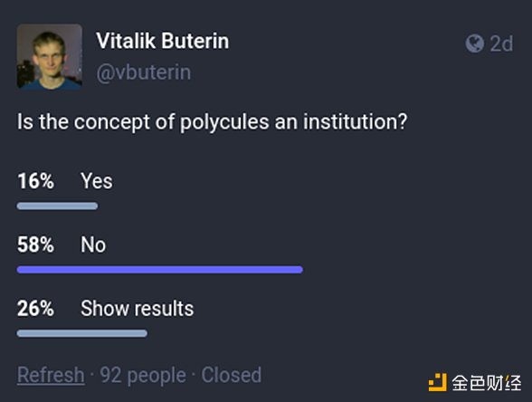Click the yellow Jinse Finance logo icon
Screen dimensions: 532x402
437,382
